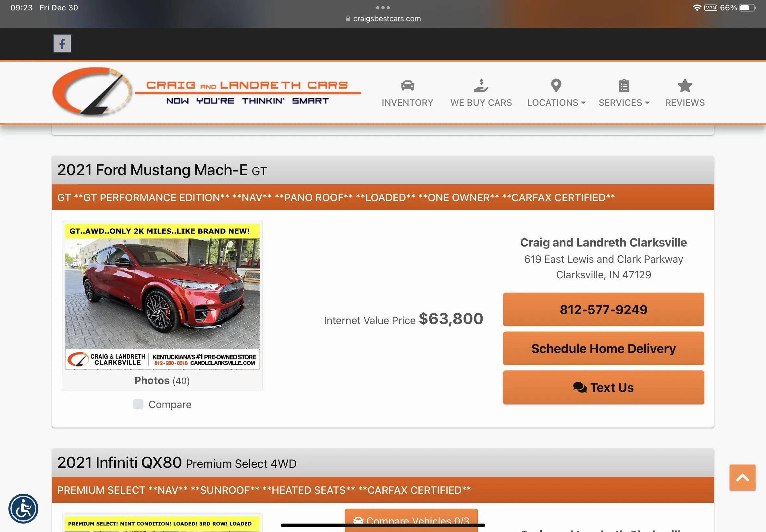Click the Locations map pin icon
Screen dimensions: 766x532
[556, 85]
